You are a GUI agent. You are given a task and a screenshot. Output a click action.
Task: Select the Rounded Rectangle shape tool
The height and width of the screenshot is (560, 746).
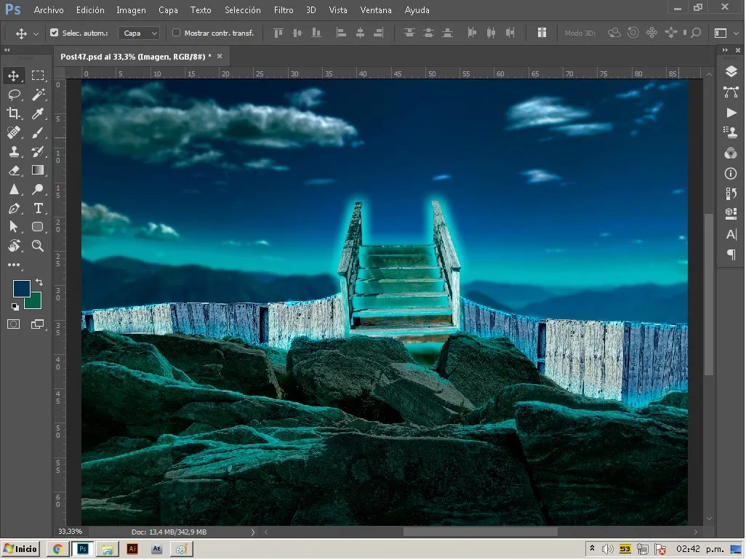coord(38,227)
